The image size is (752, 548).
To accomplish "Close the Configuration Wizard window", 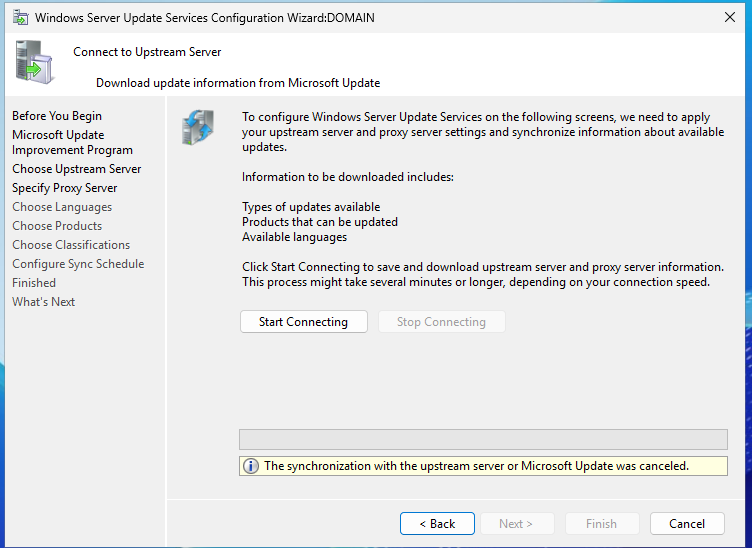I will point(729,17).
